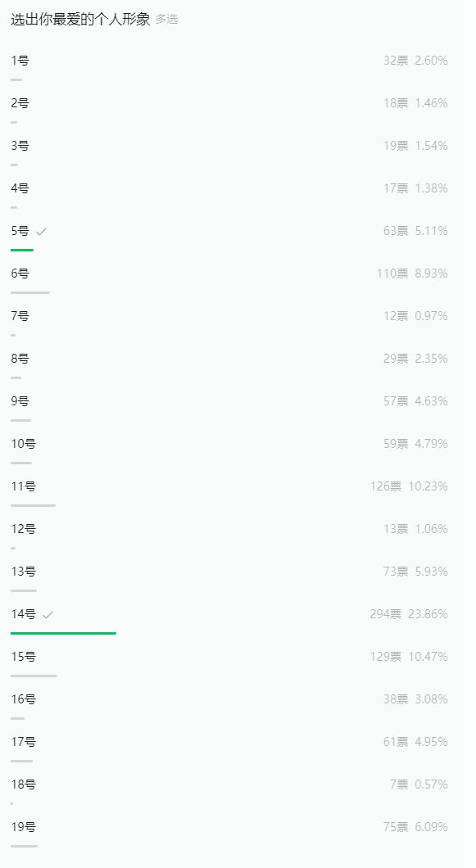Click the 110票 8.93% result for 6号
Viewport: 476px width, 868px height.
[x=412, y=274]
